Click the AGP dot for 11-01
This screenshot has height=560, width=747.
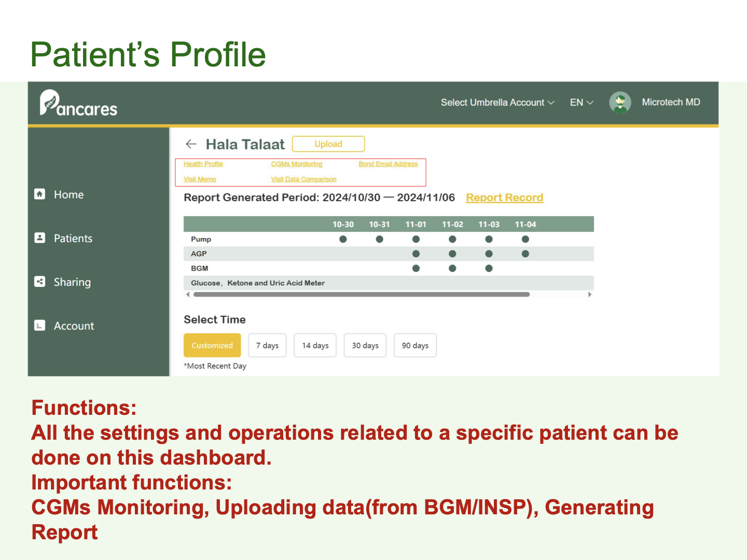416,254
